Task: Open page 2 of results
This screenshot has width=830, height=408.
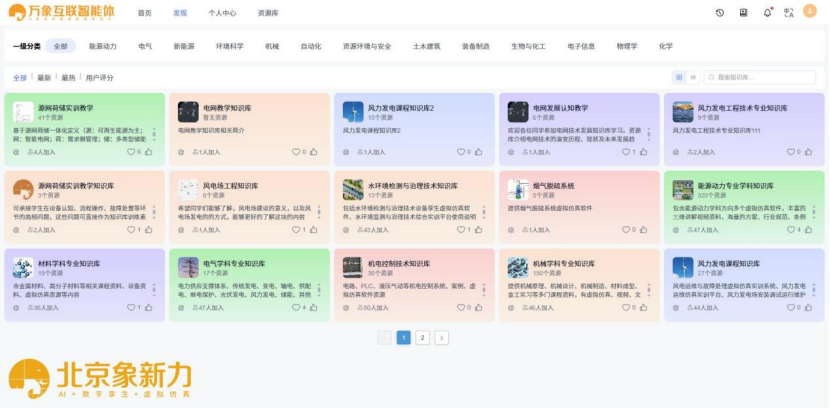Action: (422, 338)
